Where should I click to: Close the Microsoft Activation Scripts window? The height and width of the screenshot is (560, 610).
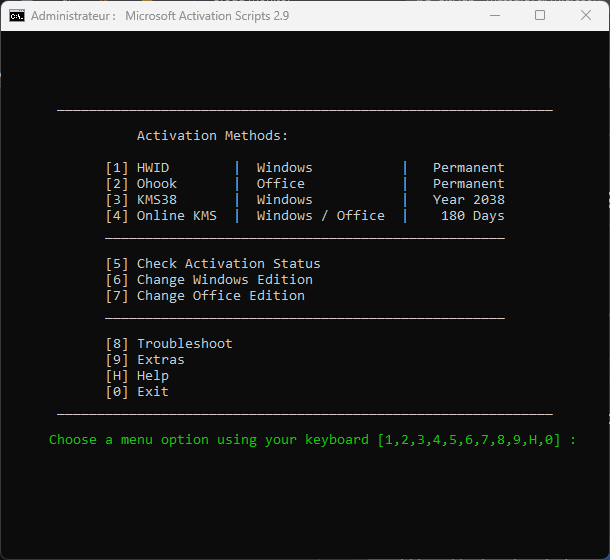585,16
